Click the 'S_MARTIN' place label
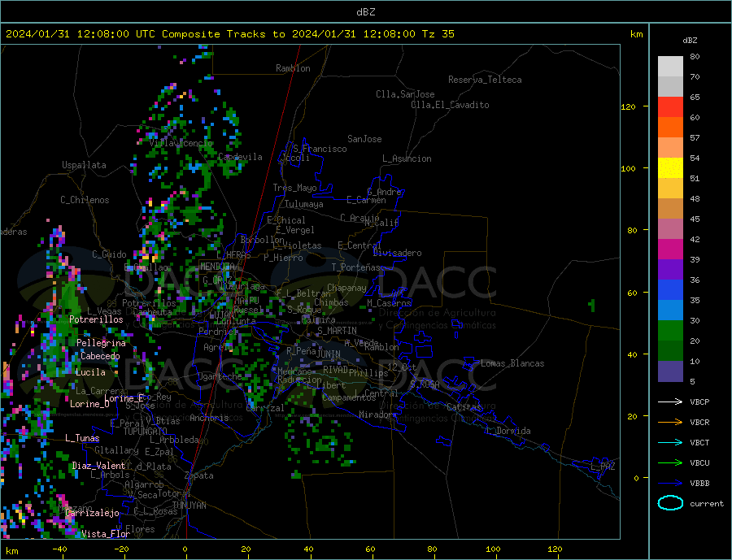 (337, 331)
